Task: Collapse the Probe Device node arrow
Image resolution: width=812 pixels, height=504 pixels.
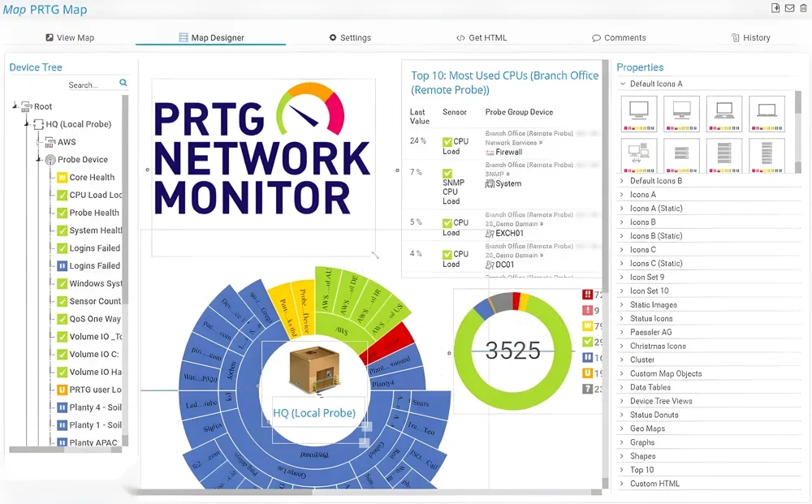Action: point(39,159)
